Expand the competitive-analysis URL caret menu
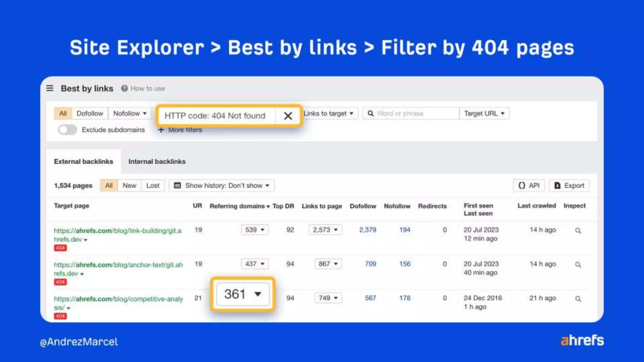 pos(68,308)
